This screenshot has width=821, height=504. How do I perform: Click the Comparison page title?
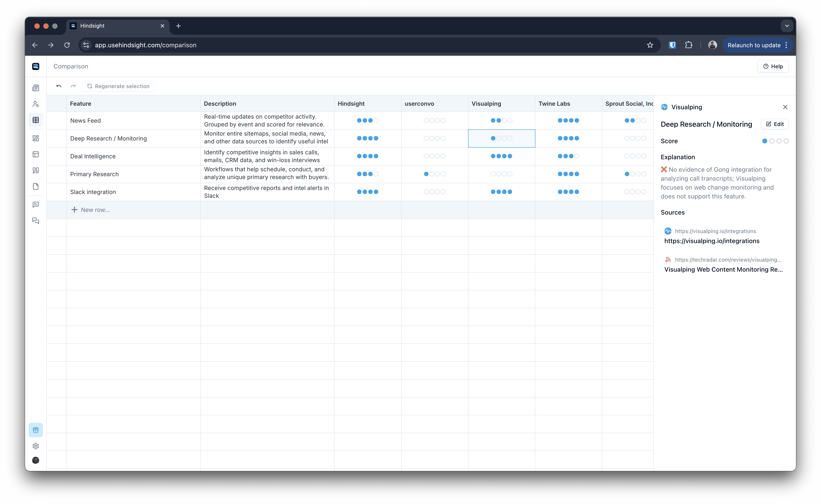(71, 66)
